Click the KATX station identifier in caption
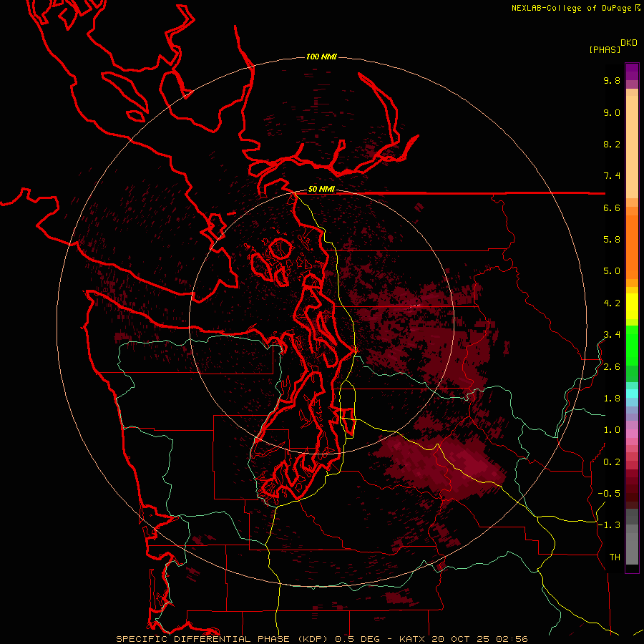 [413, 639]
